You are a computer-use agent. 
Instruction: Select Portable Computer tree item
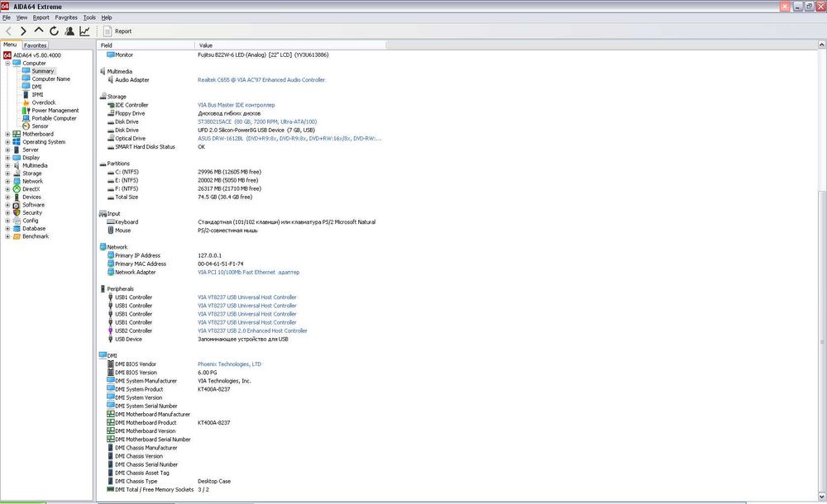click(54, 118)
